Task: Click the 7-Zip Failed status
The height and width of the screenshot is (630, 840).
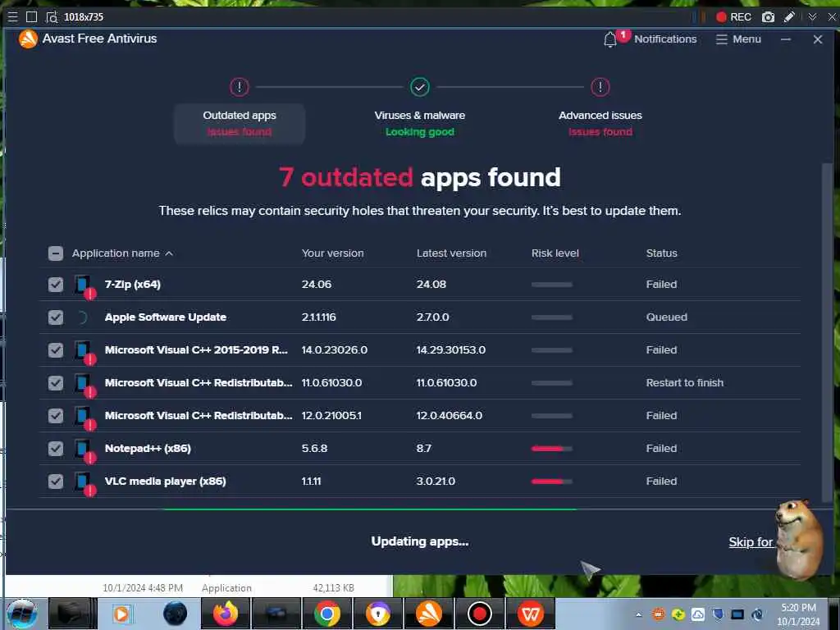Action: pos(662,285)
